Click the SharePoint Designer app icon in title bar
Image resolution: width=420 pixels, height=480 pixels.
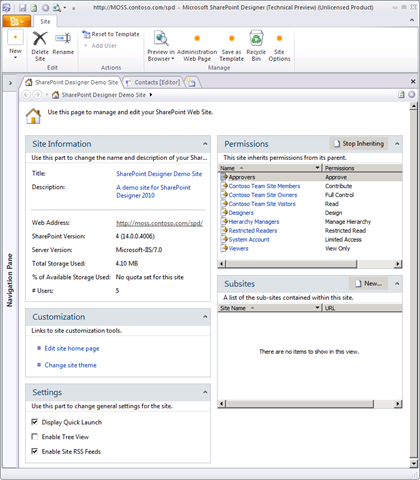(x=6, y=7)
